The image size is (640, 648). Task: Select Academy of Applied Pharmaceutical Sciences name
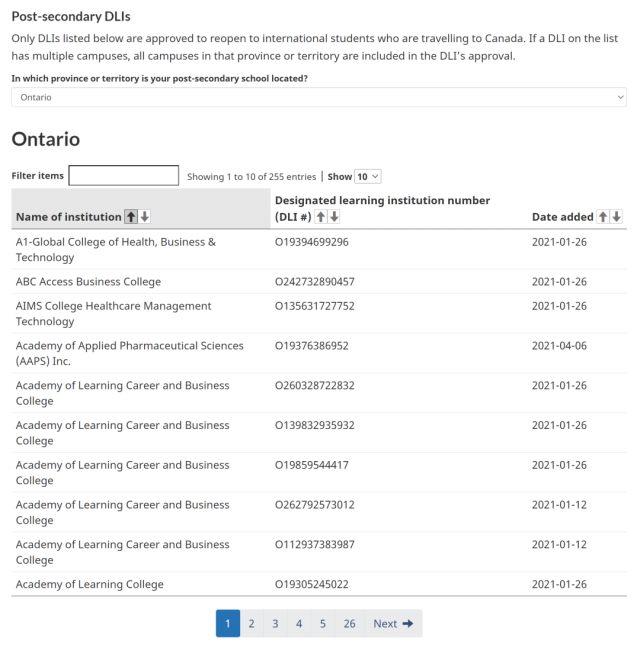130,353
